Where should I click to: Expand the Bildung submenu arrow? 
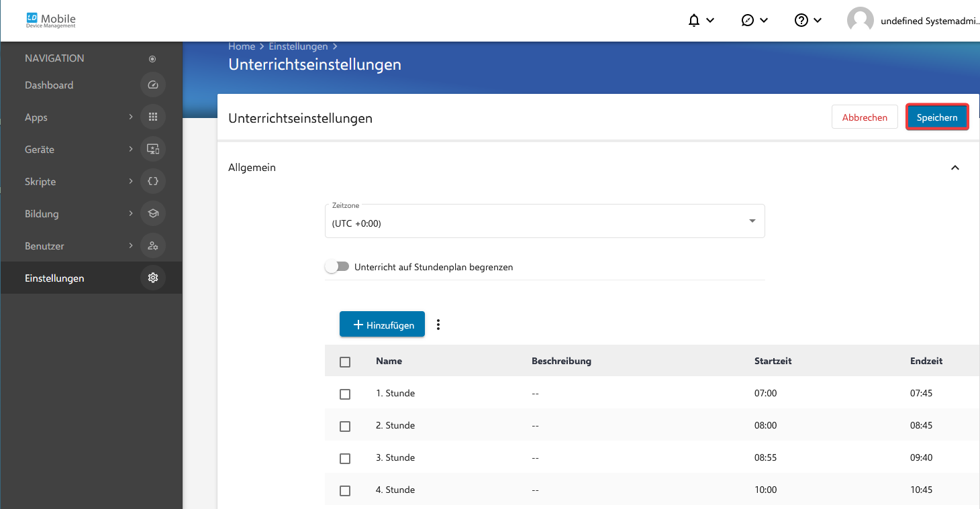click(x=131, y=214)
